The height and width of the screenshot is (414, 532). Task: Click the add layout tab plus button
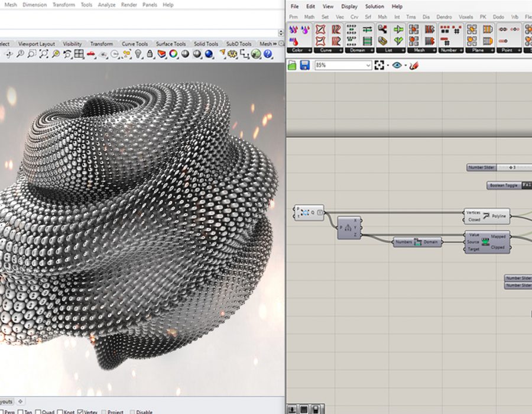[20, 402]
